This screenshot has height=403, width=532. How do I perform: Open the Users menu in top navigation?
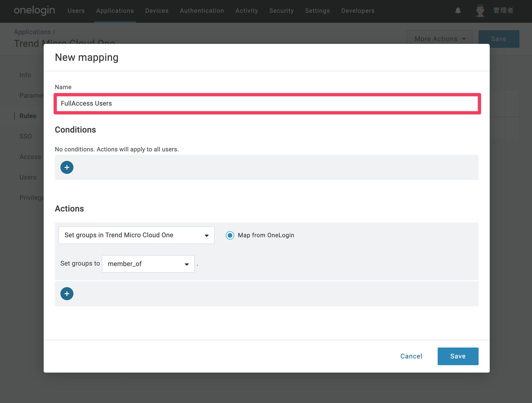(76, 11)
